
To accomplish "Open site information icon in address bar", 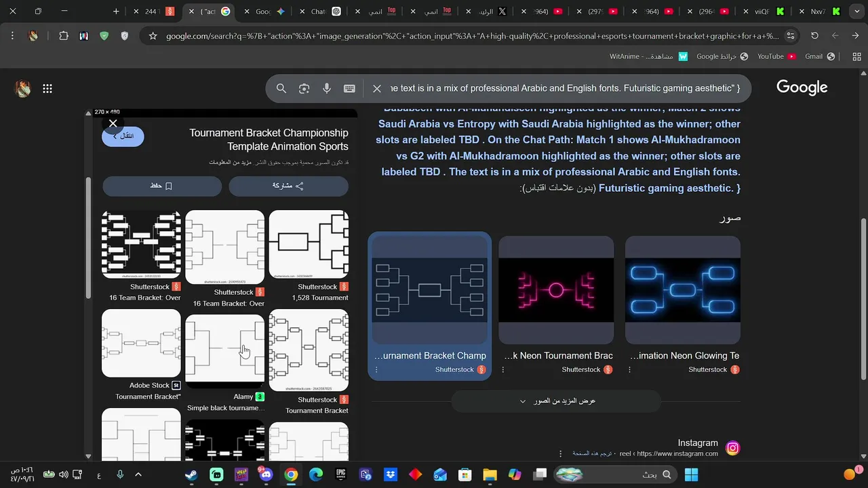I will (790, 36).
